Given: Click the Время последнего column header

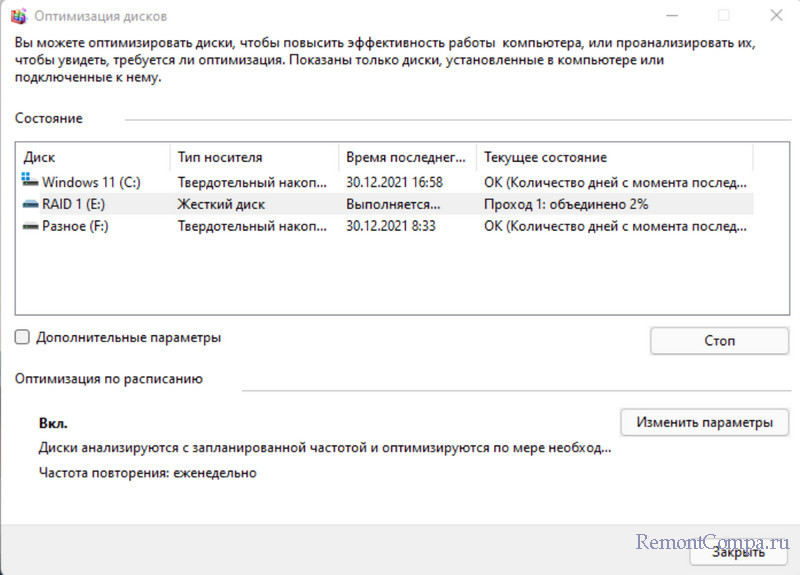Looking at the screenshot, I should click(406, 157).
